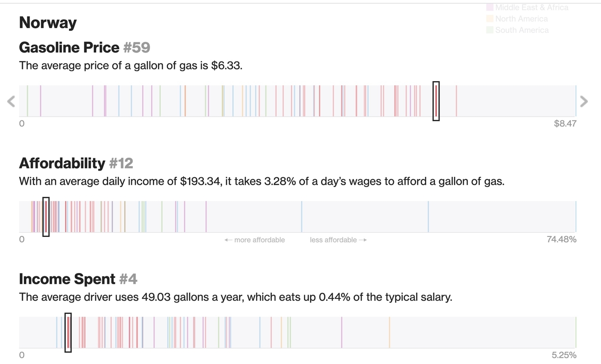This screenshot has height=364, width=601.
Task: Click the left arrow for previous country
Action: click(11, 101)
